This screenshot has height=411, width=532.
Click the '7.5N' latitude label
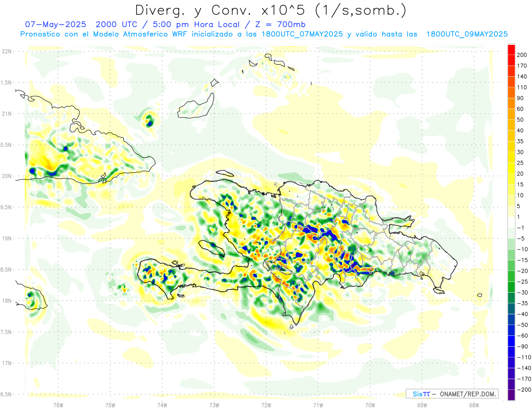(7, 332)
